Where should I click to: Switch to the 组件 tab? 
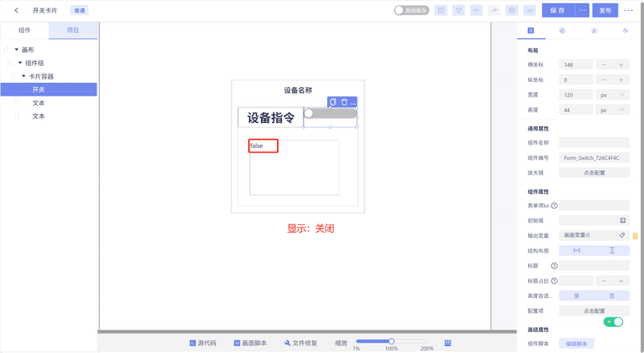coord(25,30)
